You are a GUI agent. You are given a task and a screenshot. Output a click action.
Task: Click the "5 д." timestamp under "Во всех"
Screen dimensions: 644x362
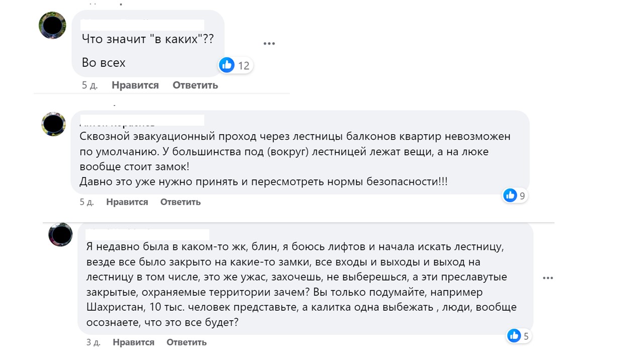pos(90,85)
